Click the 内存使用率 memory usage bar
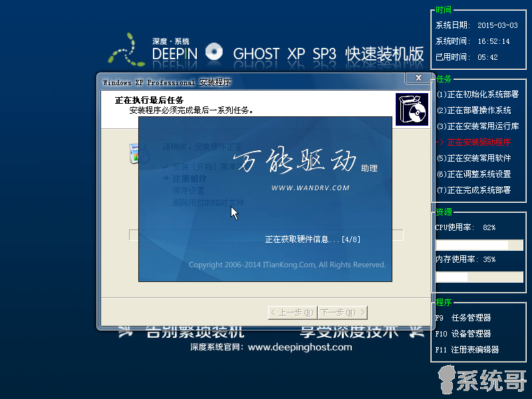The height and width of the screenshot is (399, 532). (479, 277)
